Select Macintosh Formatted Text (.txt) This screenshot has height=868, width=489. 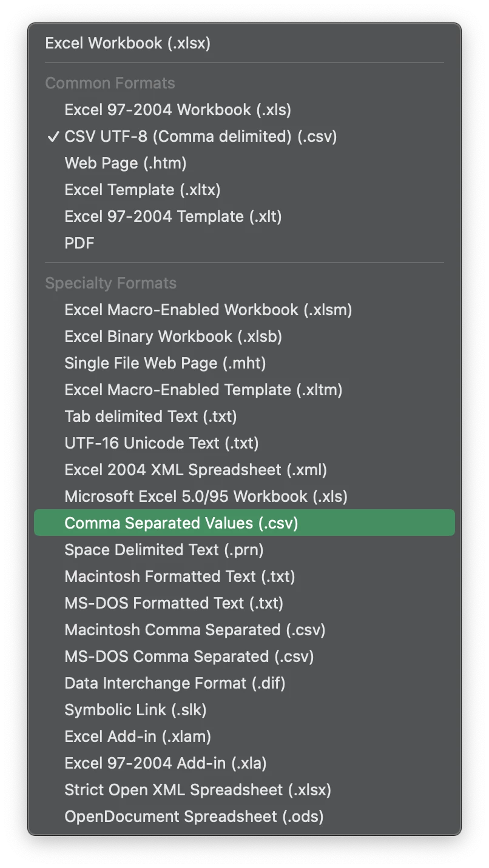point(244,576)
